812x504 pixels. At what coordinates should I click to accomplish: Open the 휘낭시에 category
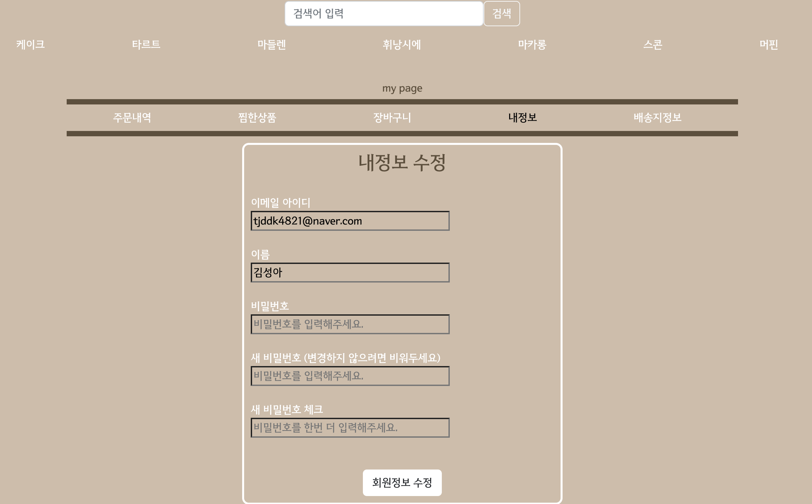pos(401,44)
